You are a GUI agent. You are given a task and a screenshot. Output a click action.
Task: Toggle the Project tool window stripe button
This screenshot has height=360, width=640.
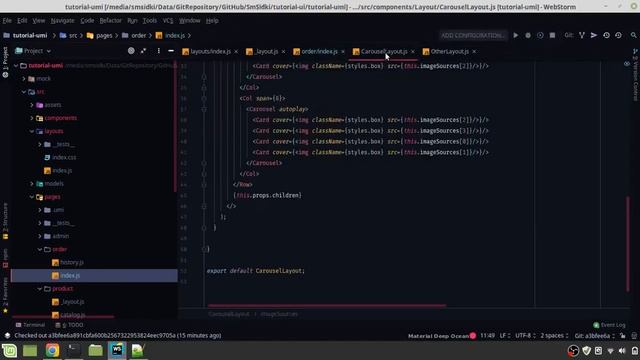[x=5, y=62]
